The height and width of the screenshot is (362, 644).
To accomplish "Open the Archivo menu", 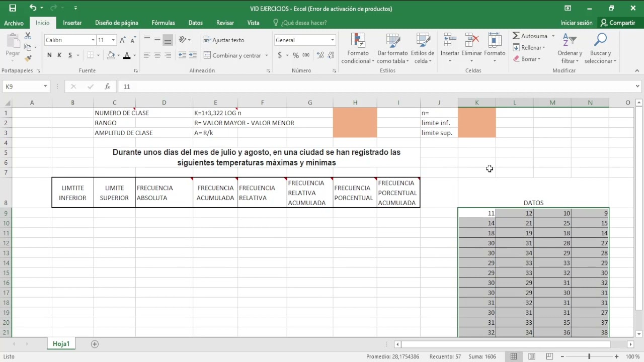I will click(x=14, y=23).
